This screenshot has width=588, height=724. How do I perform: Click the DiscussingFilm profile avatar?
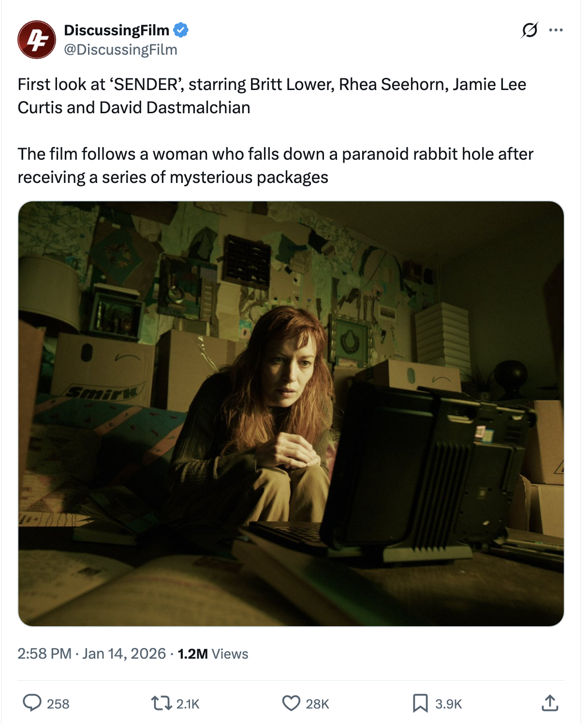pos(37,40)
